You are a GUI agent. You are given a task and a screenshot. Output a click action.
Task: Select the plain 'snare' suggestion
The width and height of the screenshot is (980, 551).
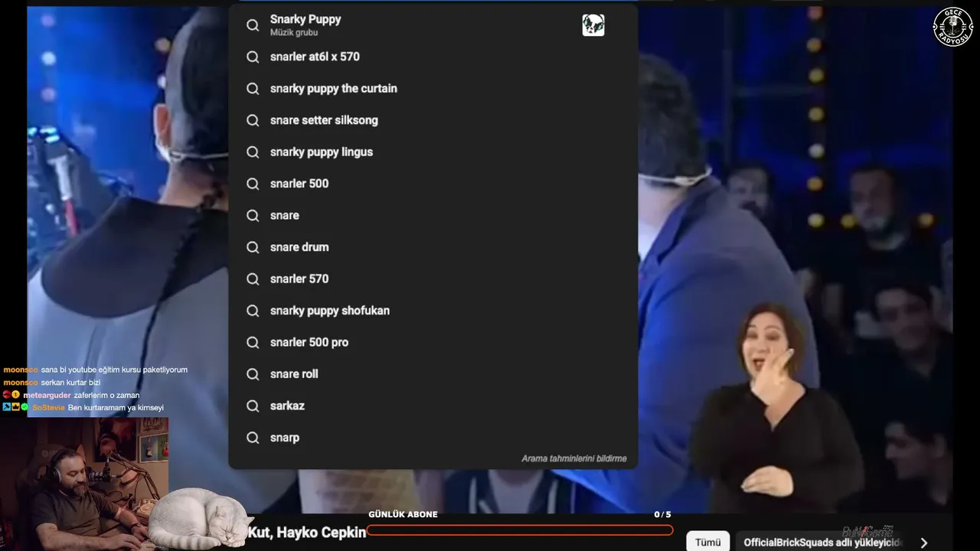[433, 216]
